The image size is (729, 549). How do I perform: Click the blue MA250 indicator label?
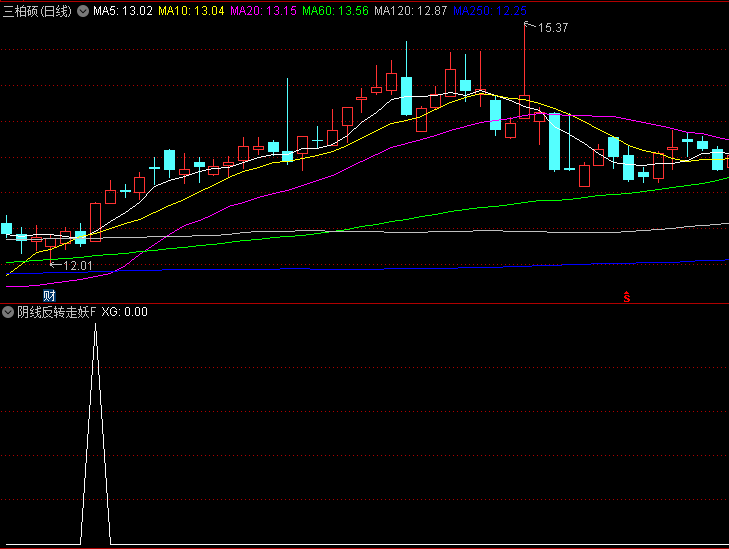[x=489, y=11]
